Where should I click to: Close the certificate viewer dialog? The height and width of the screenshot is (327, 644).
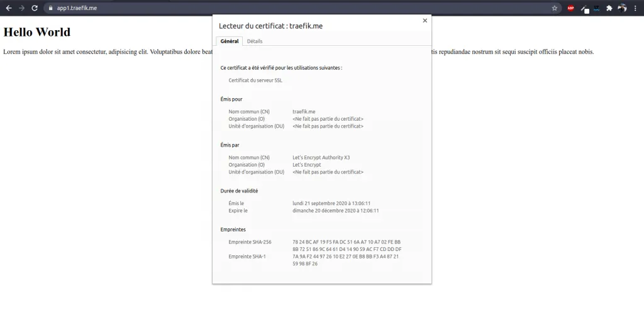pos(425,21)
